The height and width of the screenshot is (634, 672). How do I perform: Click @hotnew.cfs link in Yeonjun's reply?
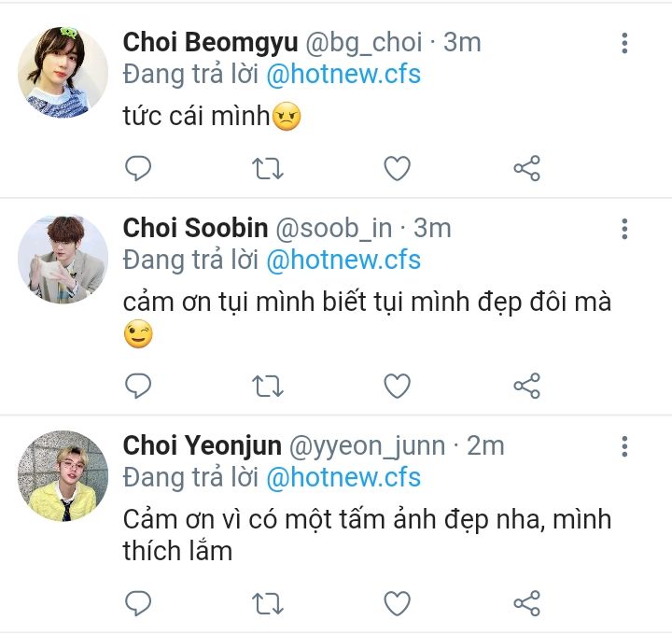[343, 478]
